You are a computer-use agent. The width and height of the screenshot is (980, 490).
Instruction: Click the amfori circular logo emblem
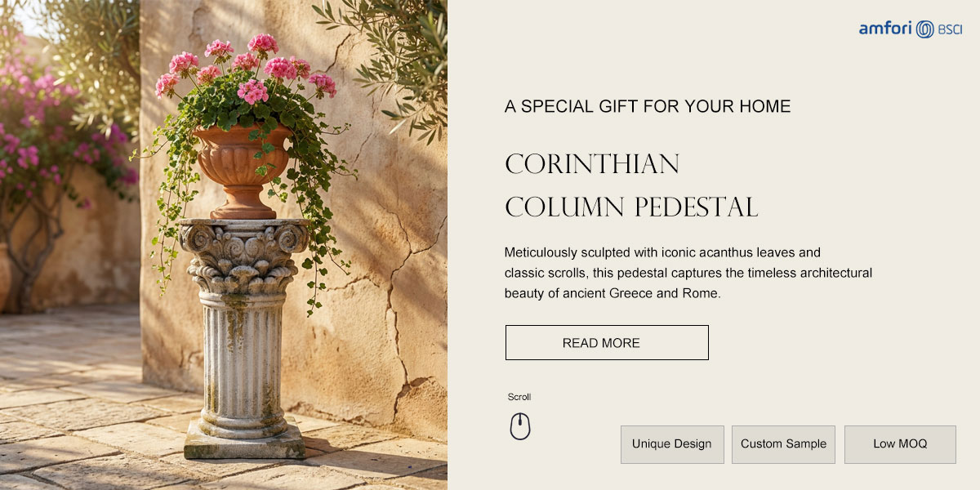924,29
